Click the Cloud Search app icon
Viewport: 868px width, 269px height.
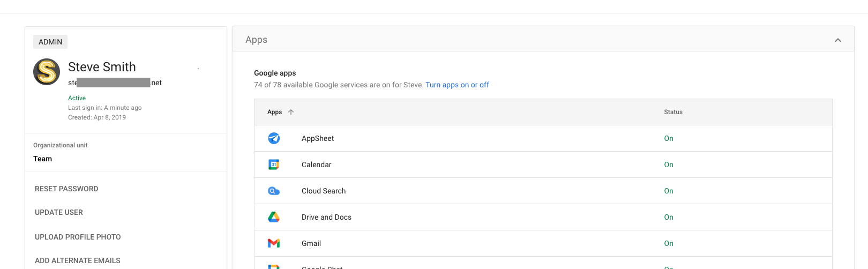pos(274,191)
